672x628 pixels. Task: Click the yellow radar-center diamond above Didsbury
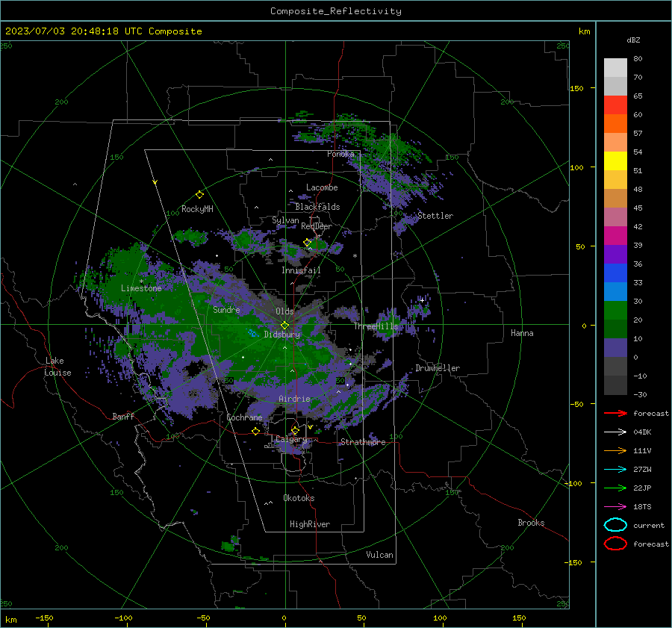tap(284, 326)
